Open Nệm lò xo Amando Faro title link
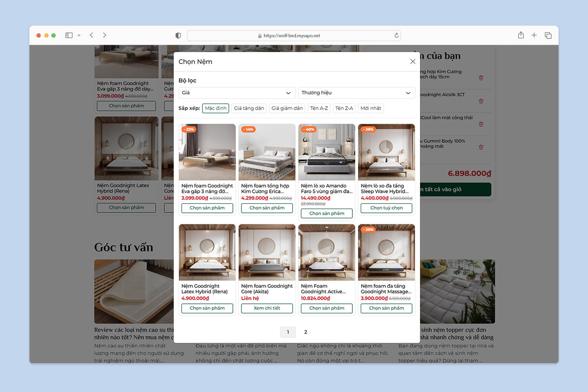 click(327, 189)
